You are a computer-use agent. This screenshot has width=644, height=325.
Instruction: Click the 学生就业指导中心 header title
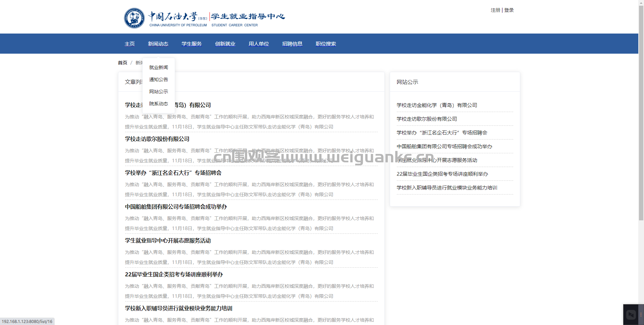pyautogui.click(x=248, y=16)
